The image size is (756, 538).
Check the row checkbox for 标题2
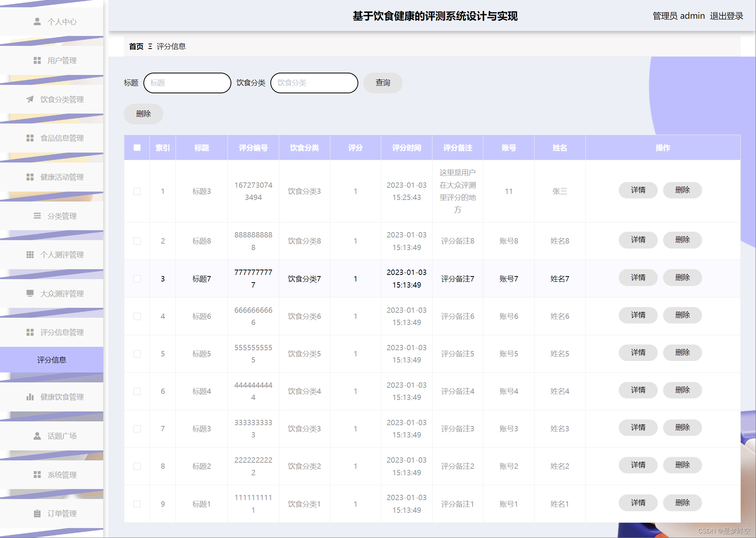pyautogui.click(x=137, y=466)
